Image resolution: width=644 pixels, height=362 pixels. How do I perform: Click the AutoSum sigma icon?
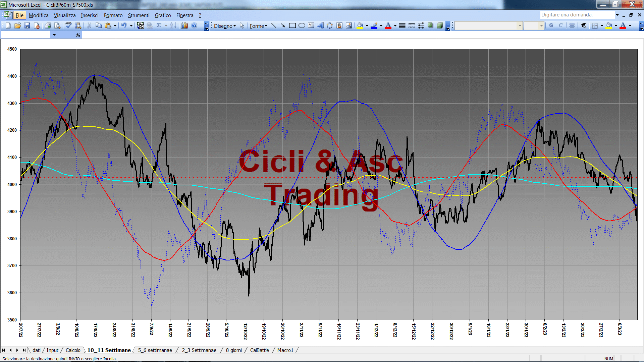point(159,25)
